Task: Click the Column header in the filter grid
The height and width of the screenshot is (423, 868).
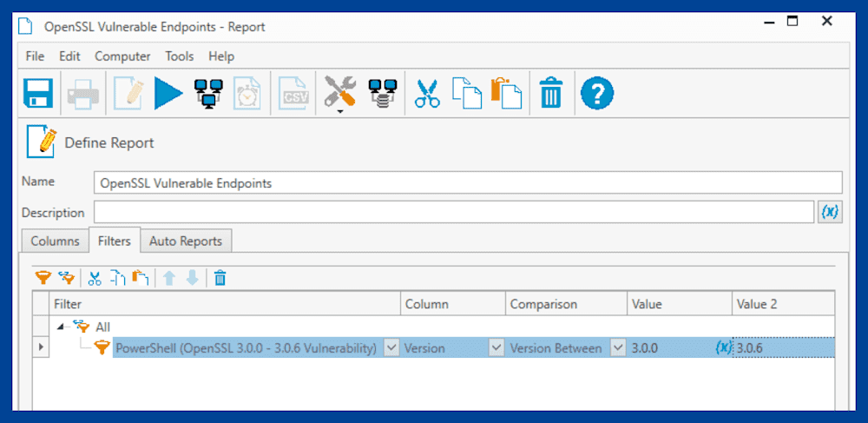Action: 453,304
